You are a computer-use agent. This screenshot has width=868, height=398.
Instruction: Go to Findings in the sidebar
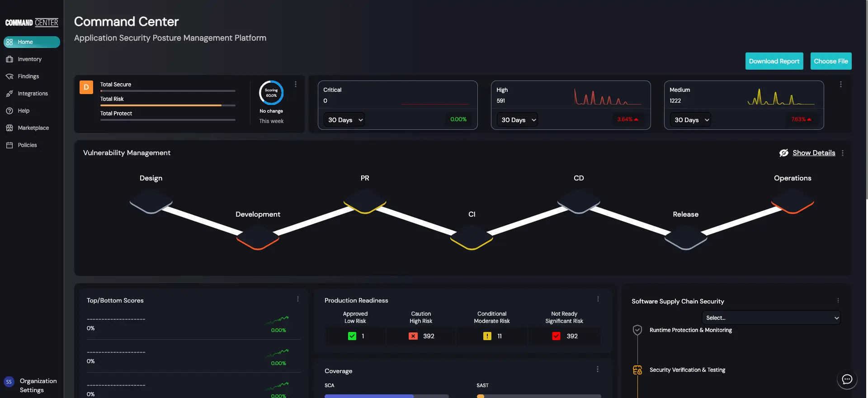pos(28,76)
